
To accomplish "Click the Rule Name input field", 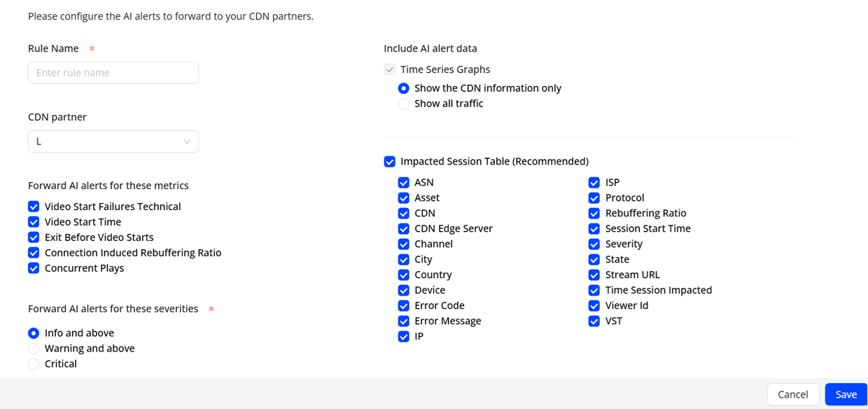I will (x=113, y=73).
